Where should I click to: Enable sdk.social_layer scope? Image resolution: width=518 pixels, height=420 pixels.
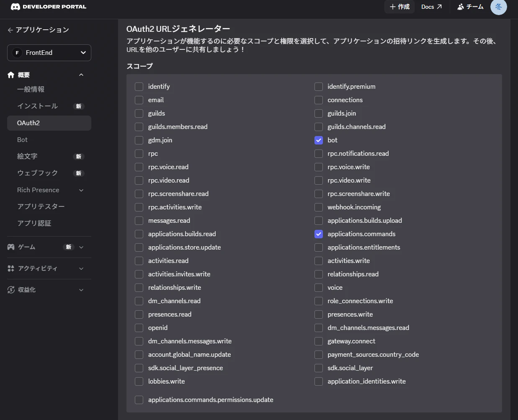[x=319, y=368]
